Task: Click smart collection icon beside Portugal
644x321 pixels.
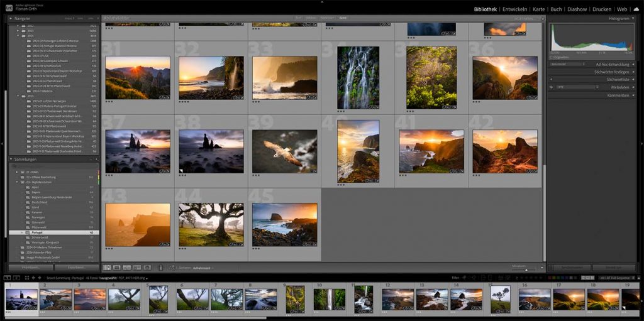Action: [x=28, y=232]
